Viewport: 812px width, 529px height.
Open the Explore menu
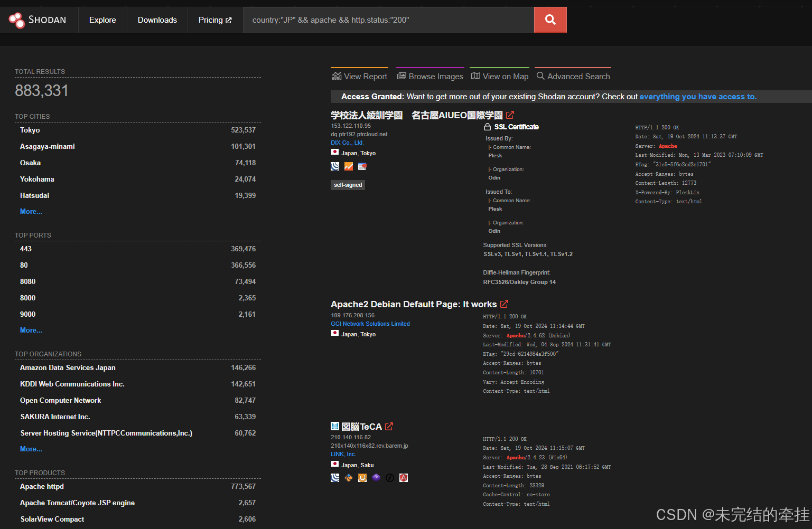[x=102, y=20]
